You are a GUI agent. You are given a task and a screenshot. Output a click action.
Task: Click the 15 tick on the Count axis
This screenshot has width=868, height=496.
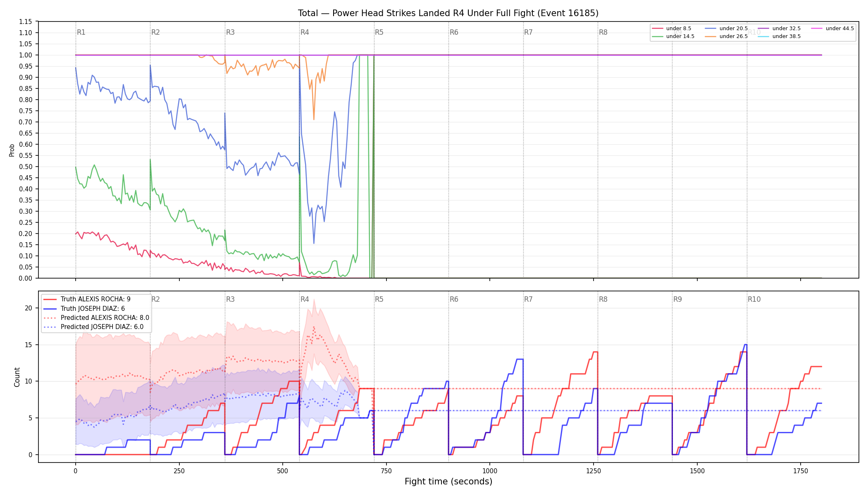(29, 345)
